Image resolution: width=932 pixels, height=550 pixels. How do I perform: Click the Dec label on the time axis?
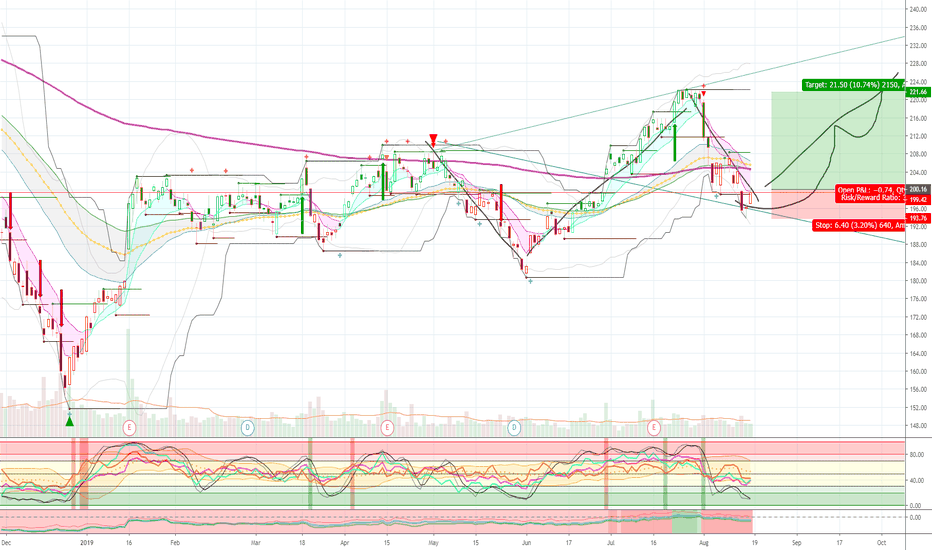pos(7,543)
